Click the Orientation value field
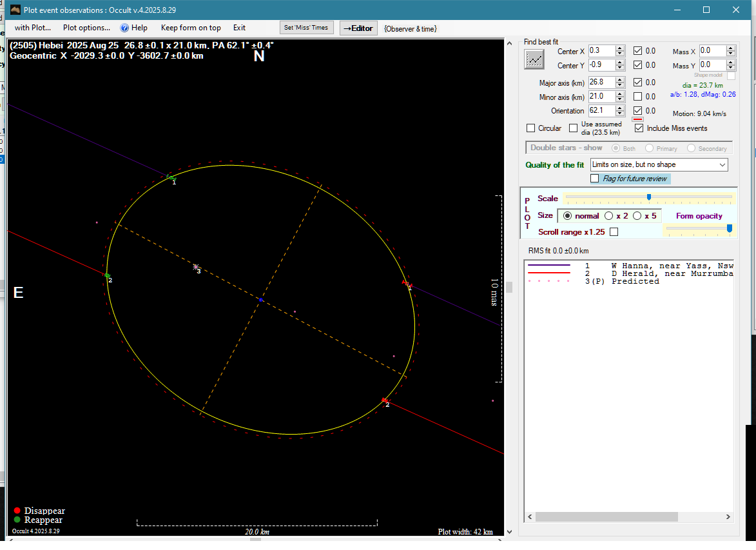 [601, 110]
